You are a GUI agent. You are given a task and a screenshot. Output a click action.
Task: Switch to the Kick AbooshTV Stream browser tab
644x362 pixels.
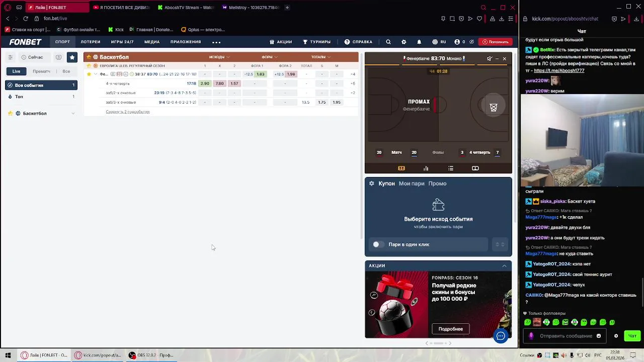pos(186,8)
